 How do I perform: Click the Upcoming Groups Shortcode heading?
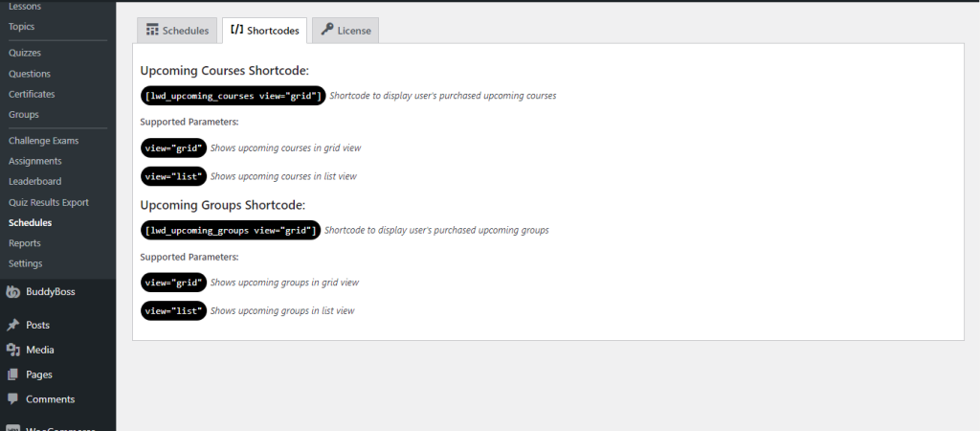pyautogui.click(x=222, y=205)
